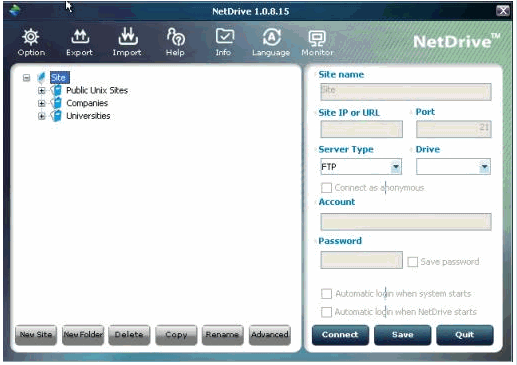Toggle Connect as anonymous checkbox
The image size is (517, 365).
pyautogui.click(x=326, y=188)
